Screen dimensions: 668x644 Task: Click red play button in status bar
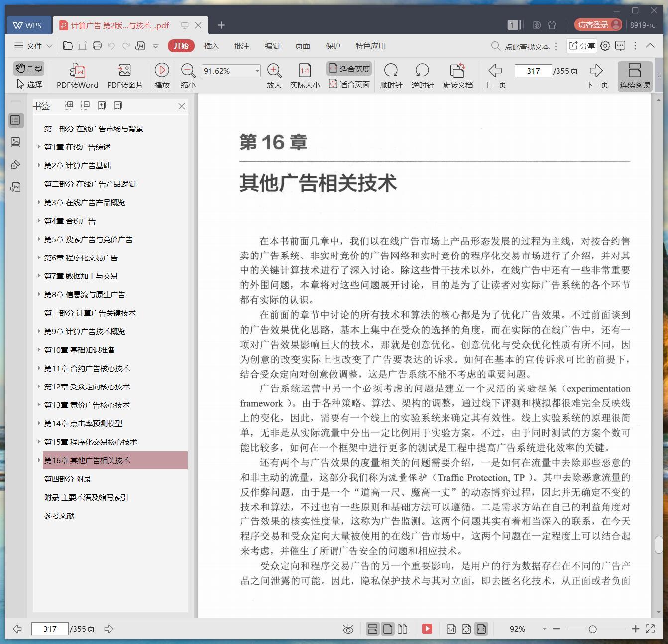(x=427, y=629)
